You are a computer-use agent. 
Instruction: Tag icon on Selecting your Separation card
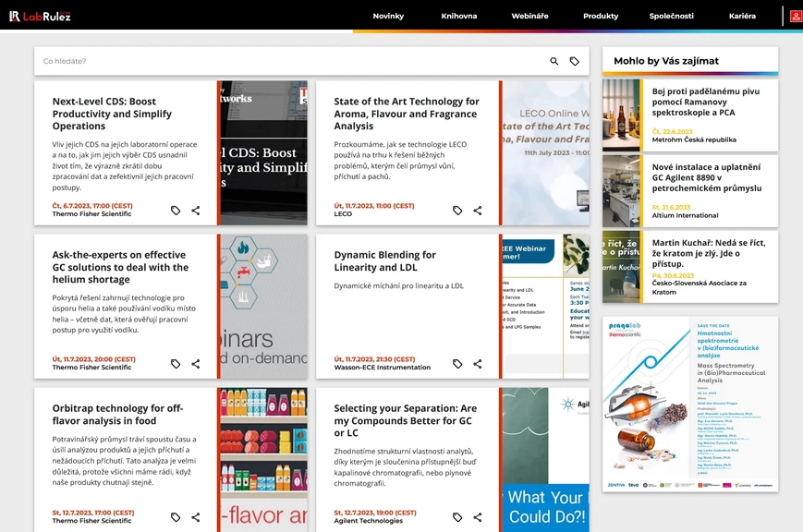click(x=457, y=517)
